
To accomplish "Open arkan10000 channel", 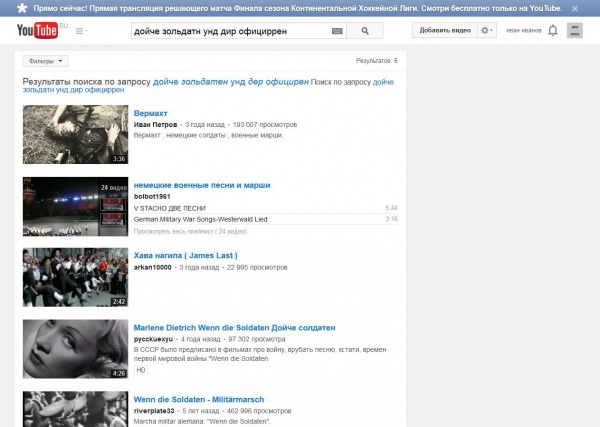I will point(152,267).
